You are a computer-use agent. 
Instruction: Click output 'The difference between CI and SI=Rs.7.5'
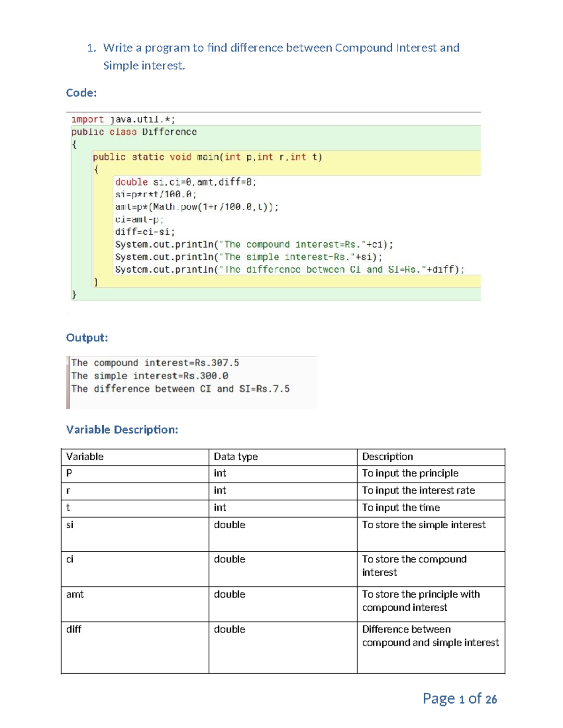180,389
